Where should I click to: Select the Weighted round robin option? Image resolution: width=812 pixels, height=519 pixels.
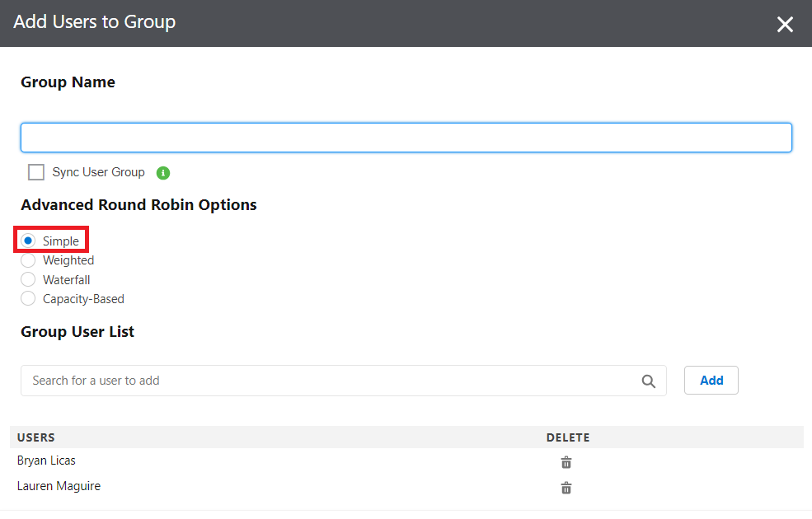[29, 260]
